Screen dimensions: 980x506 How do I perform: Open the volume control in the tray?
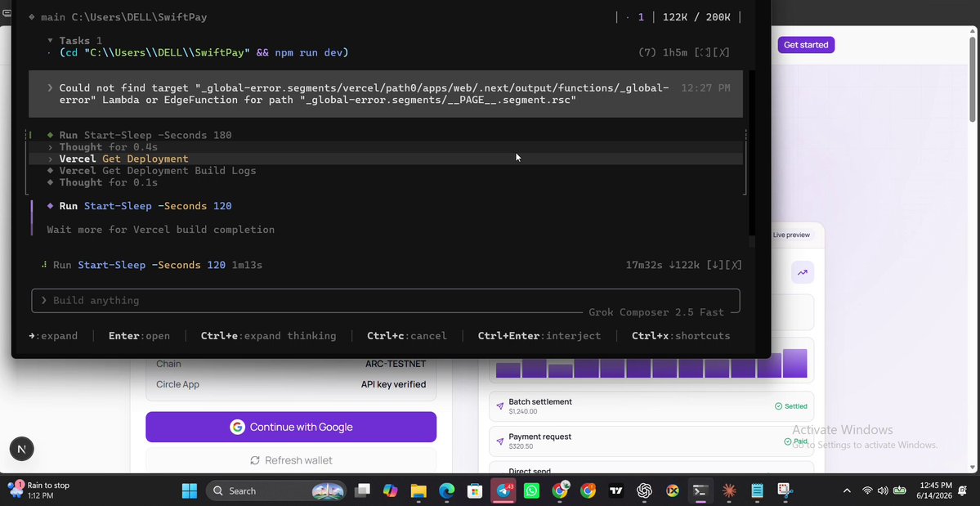point(883,491)
